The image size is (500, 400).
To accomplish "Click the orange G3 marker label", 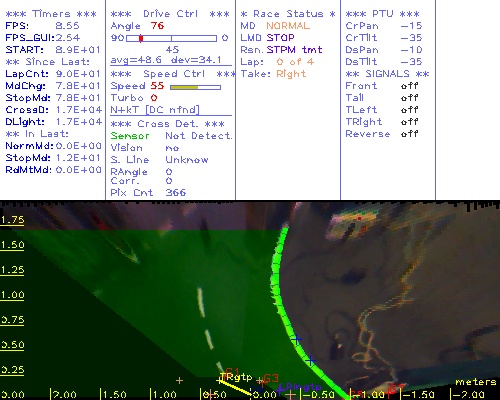I will tap(271, 378).
